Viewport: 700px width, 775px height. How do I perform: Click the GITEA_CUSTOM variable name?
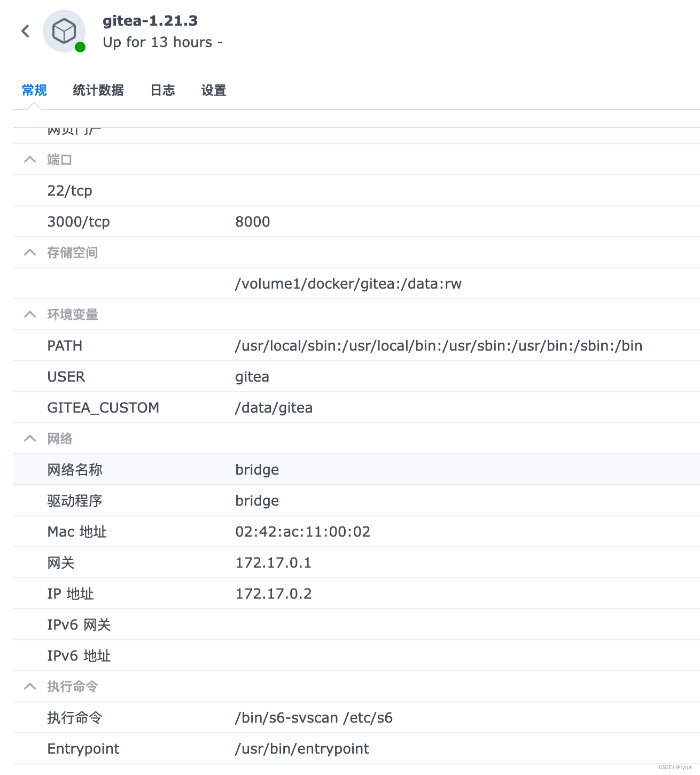click(103, 408)
